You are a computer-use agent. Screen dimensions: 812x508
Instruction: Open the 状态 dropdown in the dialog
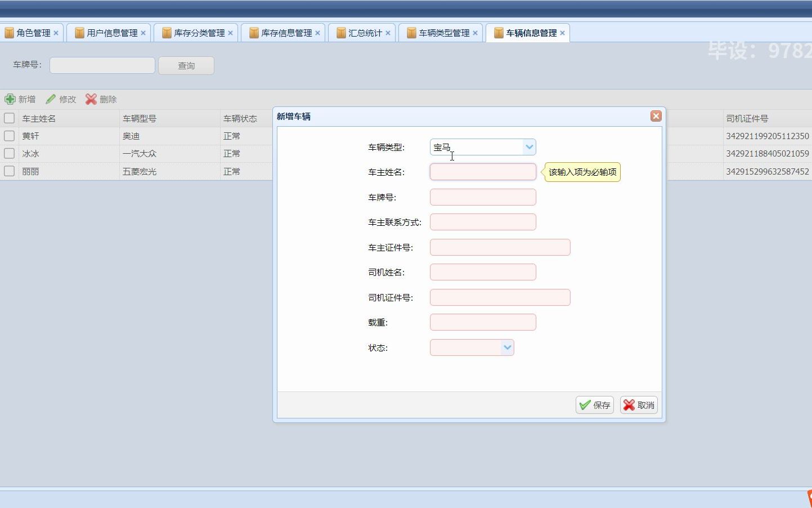(507, 347)
